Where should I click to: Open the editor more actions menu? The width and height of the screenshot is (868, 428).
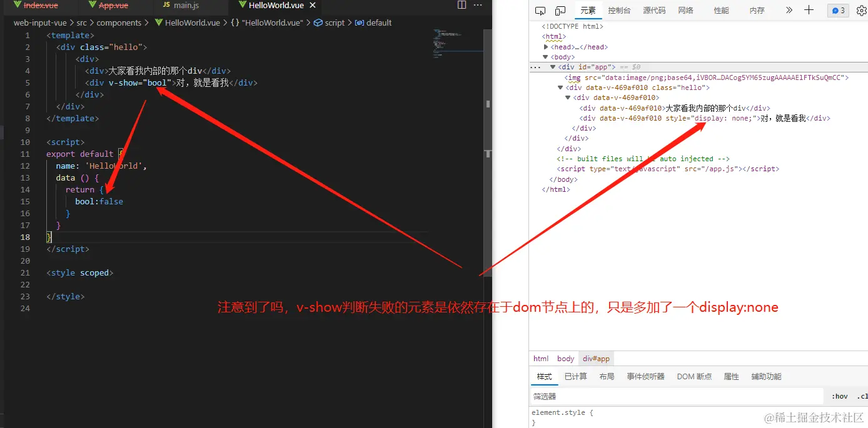point(479,5)
